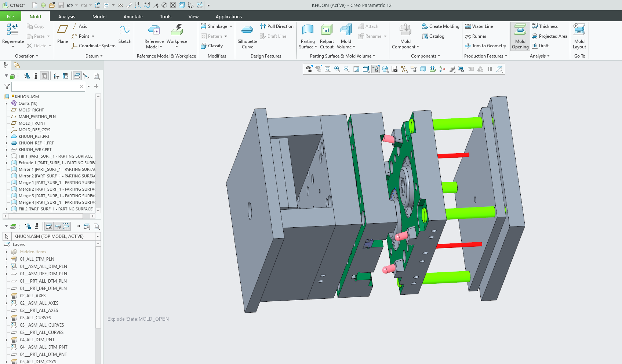Click the model tree search field

pos(46,87)
